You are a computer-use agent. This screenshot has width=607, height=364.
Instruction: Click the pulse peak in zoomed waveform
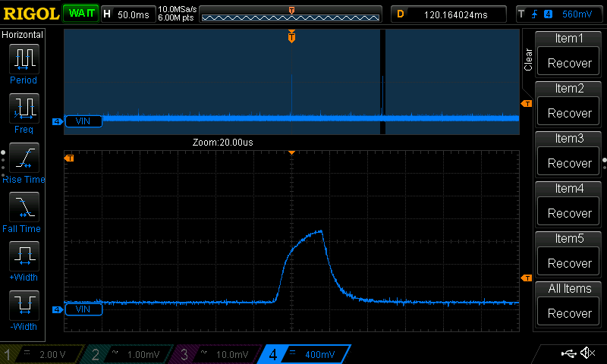320,231
